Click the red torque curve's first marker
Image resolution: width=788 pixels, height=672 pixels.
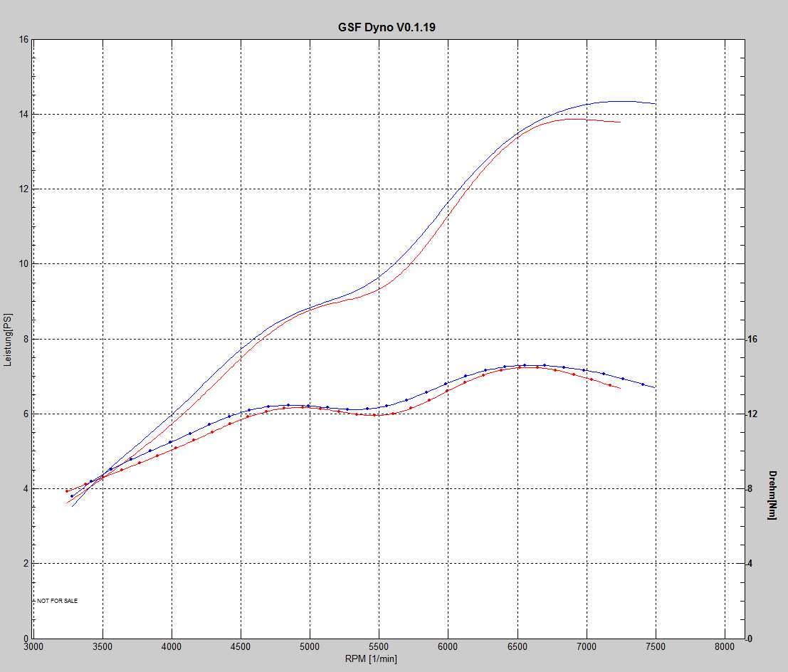coord(67,491)
